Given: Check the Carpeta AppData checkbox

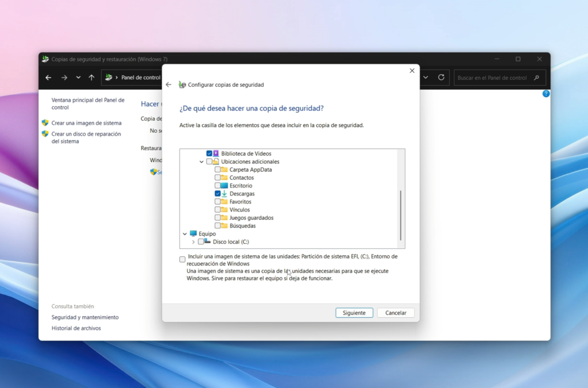Looking at the screenshot, I should (x=218, y=170).
